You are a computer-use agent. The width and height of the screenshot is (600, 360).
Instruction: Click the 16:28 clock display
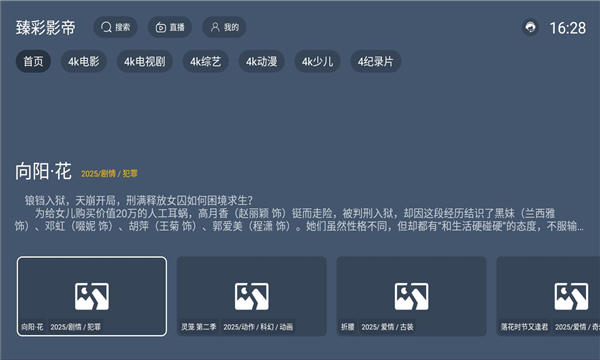click(x=567, y=28)
